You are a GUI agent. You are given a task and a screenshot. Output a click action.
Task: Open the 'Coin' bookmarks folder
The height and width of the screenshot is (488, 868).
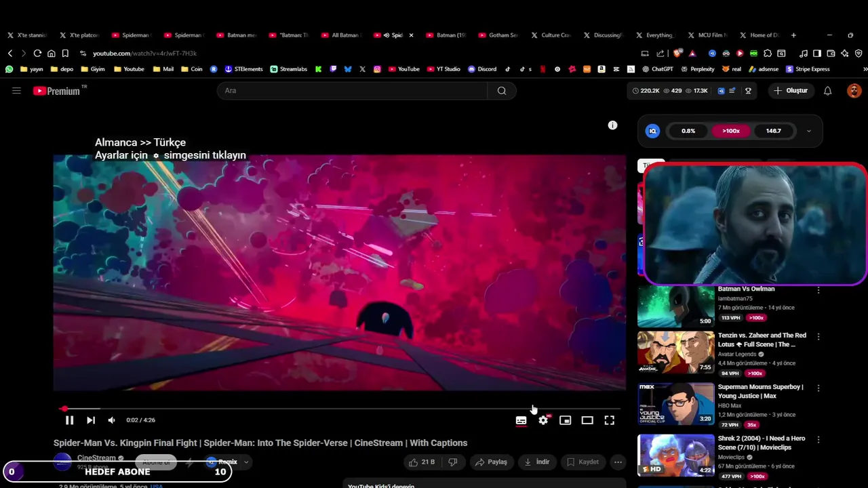(x=191, y=69)
